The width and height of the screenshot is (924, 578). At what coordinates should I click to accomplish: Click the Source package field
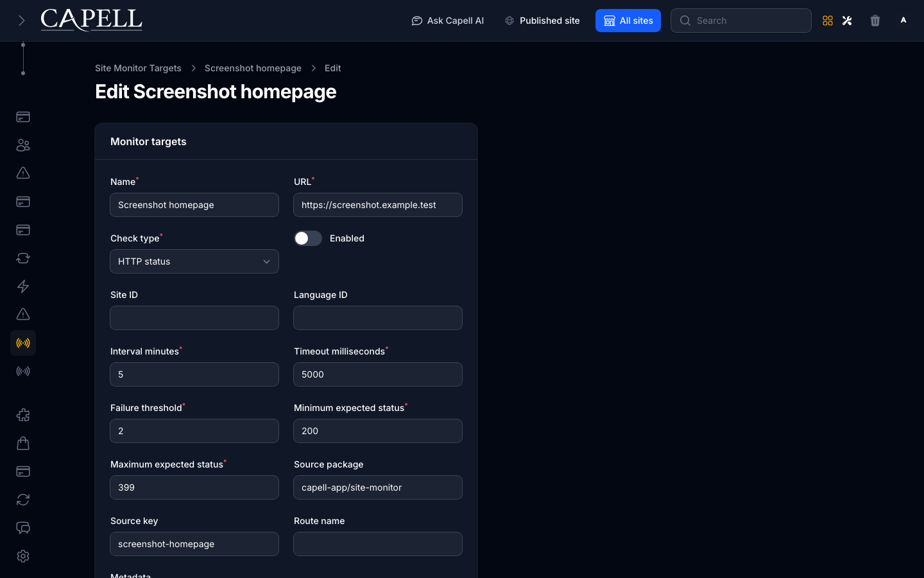pos(378,487)
